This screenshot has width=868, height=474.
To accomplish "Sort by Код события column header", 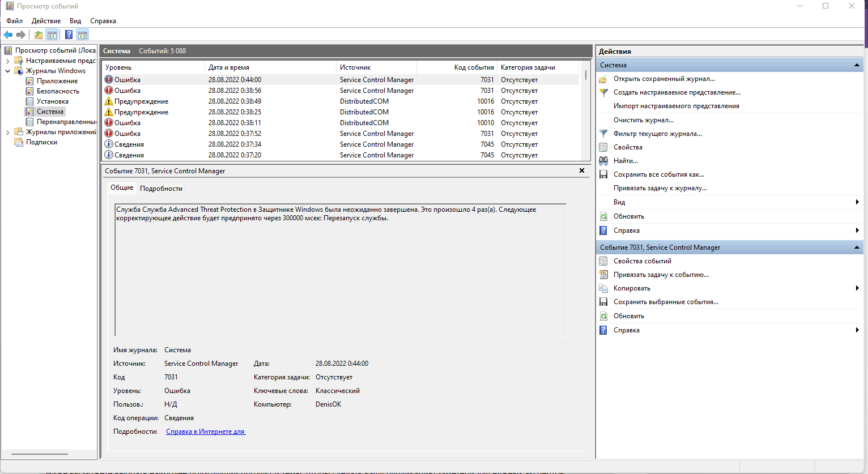I will pos(457,67).
